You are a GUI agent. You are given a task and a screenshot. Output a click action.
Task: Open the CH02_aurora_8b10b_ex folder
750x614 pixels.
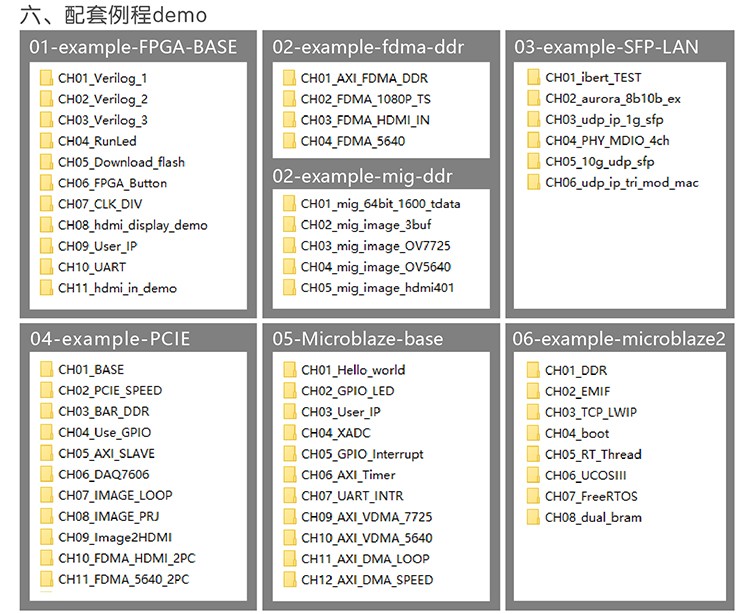[x=612, y=99]
